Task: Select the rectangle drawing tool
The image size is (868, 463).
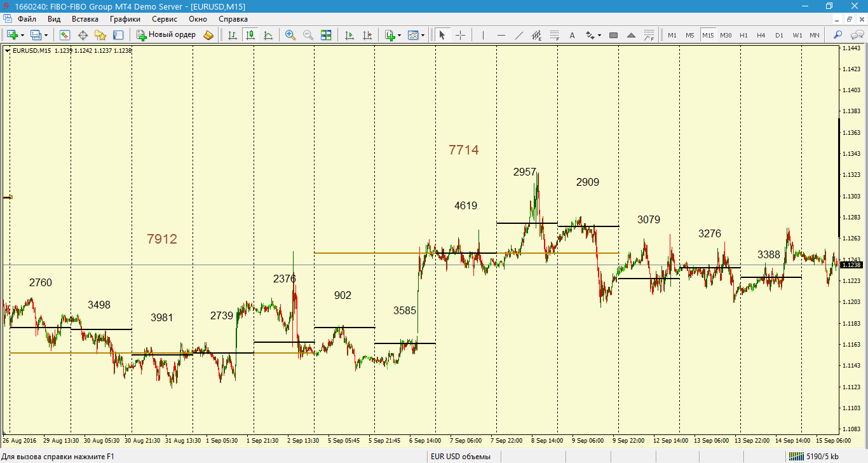Action: (613, 35)
